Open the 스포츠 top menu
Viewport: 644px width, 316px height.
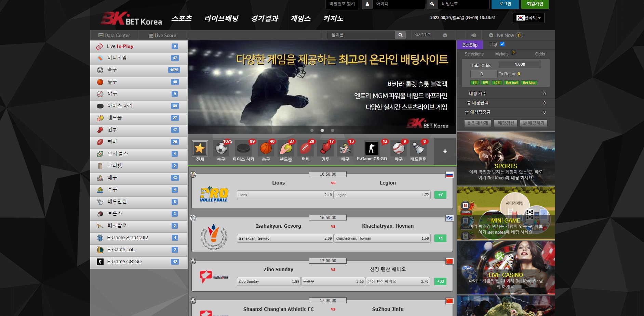coord(182,18)
